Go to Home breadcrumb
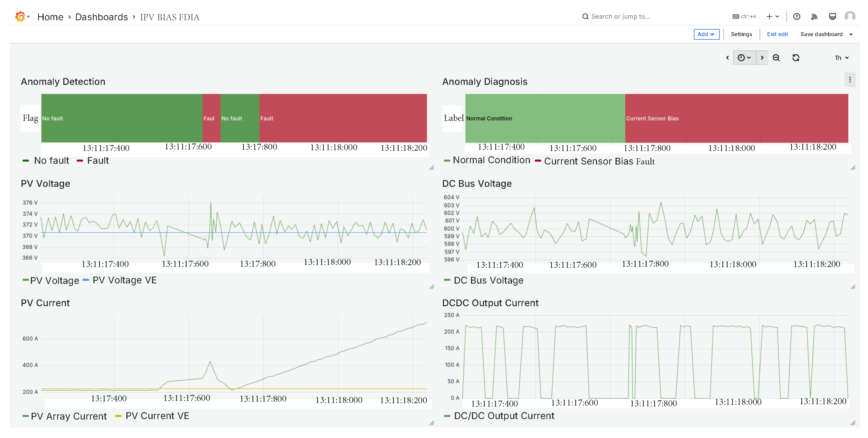Viewport: 868px width, 438px height. click(x=50, y=17)
